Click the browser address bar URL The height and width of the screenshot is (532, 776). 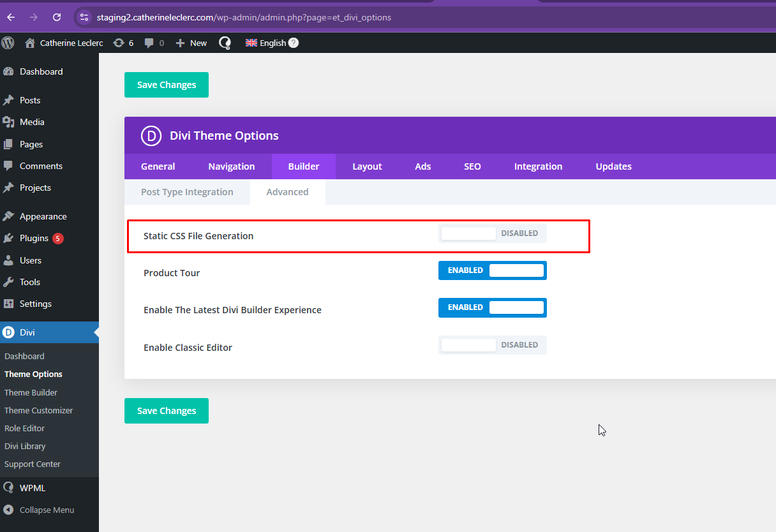coord(244,17)
